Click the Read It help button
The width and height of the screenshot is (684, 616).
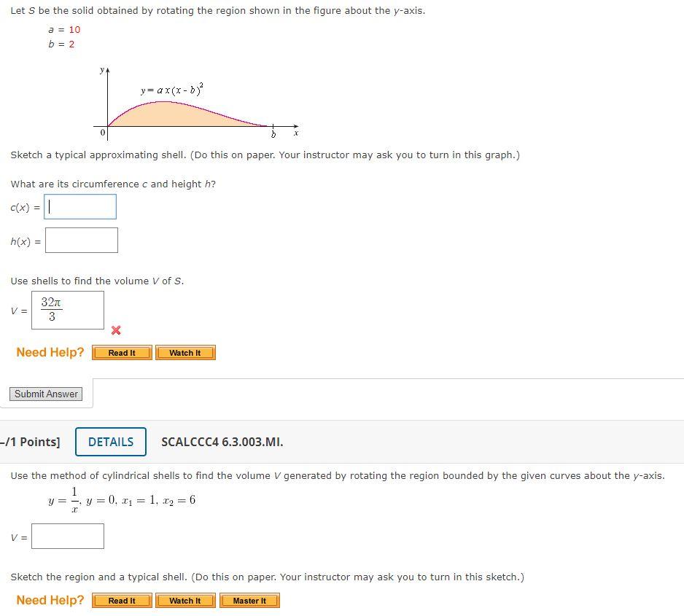tap(121, 353)
